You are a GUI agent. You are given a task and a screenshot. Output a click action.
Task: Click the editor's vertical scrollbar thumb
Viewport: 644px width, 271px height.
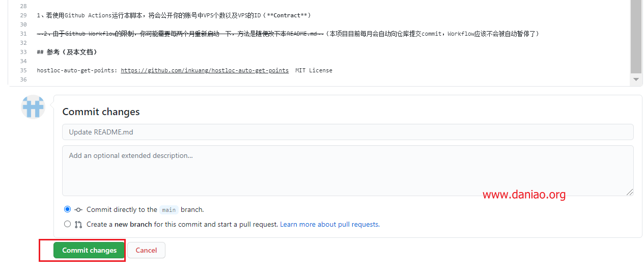tap(636, 36)
